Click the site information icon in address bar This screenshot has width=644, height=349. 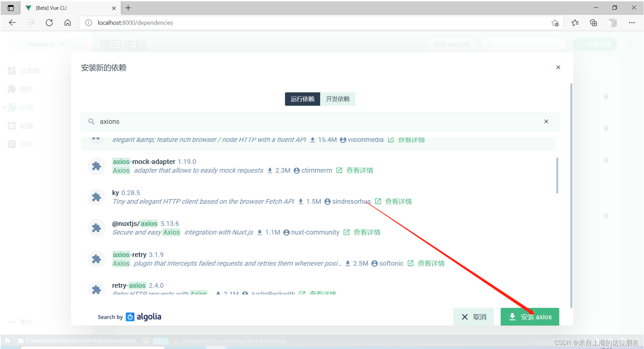pyautogui.click(x=89, y=22)
